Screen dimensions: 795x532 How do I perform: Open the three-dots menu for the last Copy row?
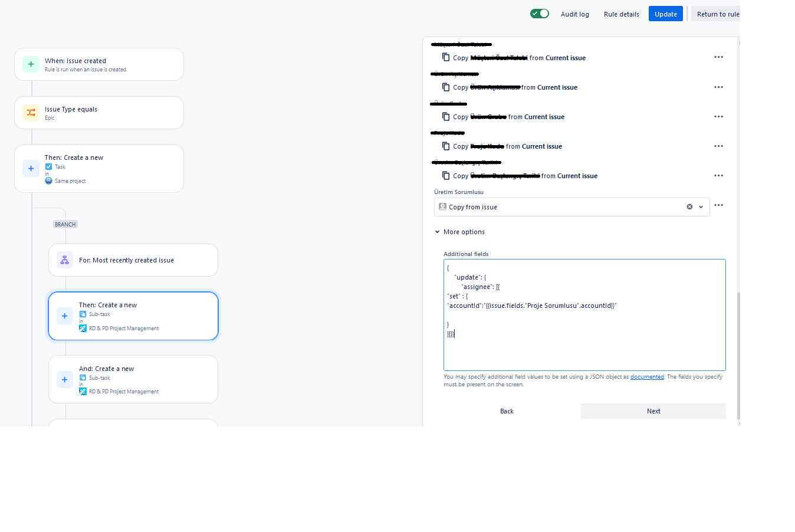click(x=718, y=176)
